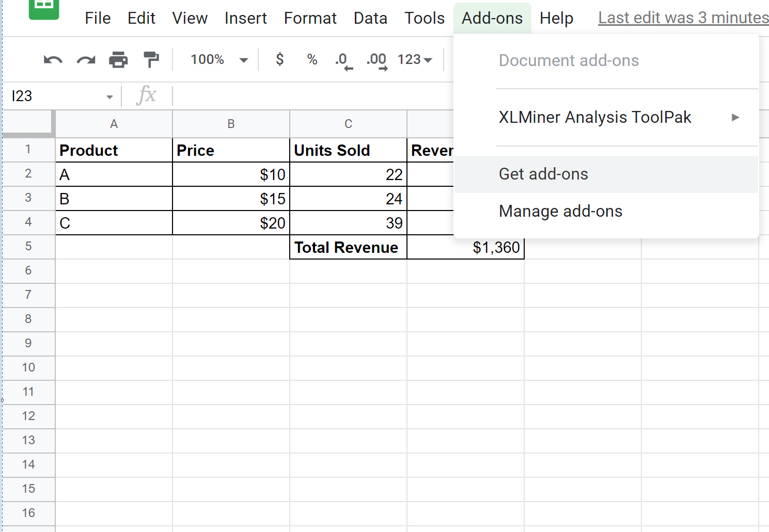Viewport: 769px width, 532px height.
Task: Open the Google Sheets home icon
Action: 43,7
